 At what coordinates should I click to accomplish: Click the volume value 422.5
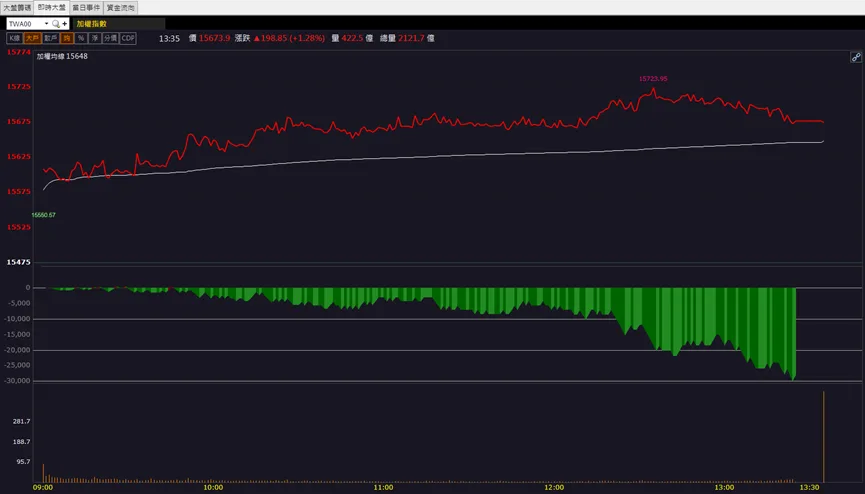(352, 38)
